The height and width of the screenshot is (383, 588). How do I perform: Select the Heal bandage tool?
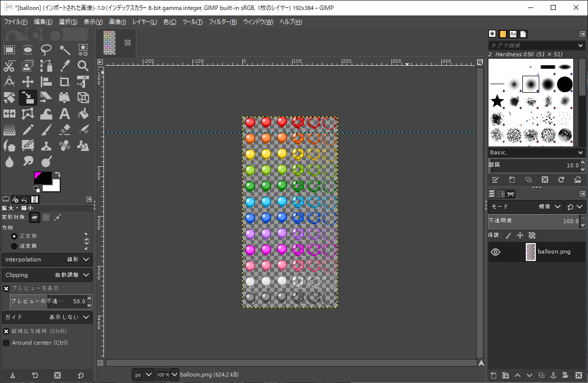point(65,146)
